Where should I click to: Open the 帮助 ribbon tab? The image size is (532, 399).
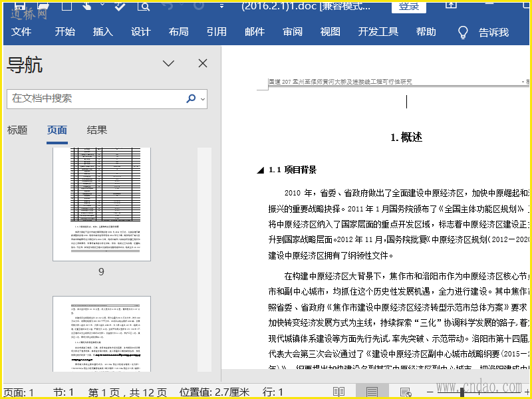426,32
